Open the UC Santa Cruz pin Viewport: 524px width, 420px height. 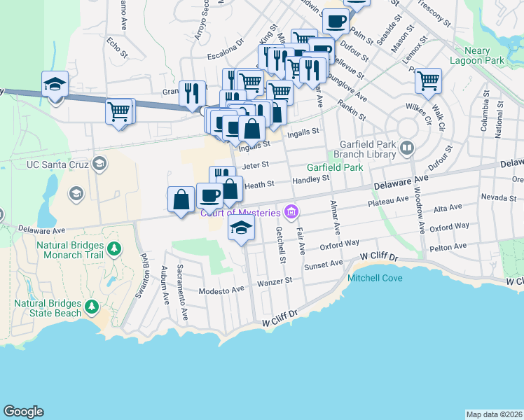[100, 163]
